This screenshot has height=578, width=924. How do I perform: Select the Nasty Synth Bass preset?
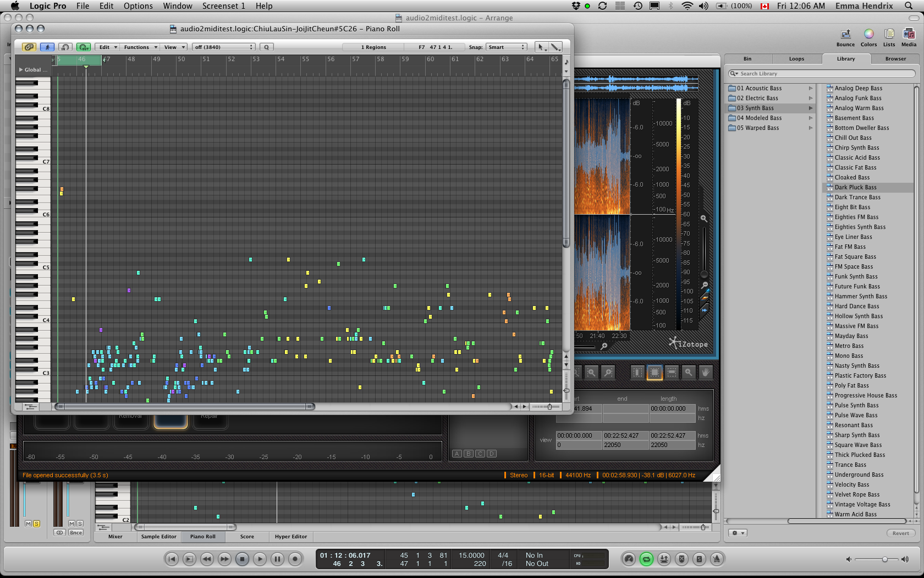pyautogui.click(x=856, y=366)
